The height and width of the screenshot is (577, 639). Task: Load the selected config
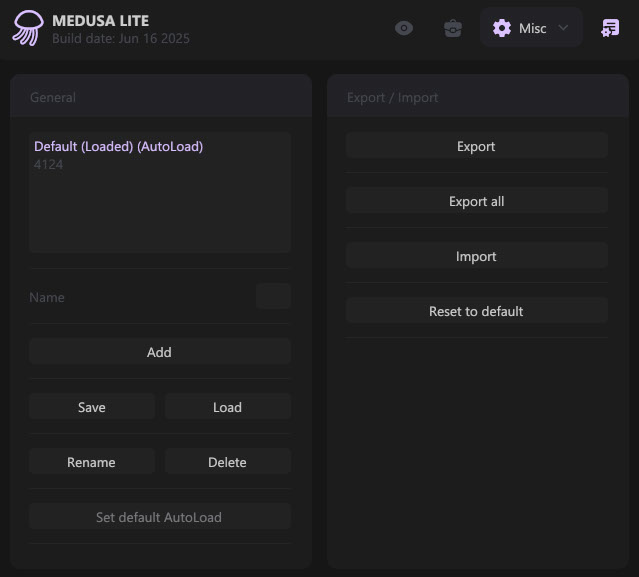tap(227, 407)
